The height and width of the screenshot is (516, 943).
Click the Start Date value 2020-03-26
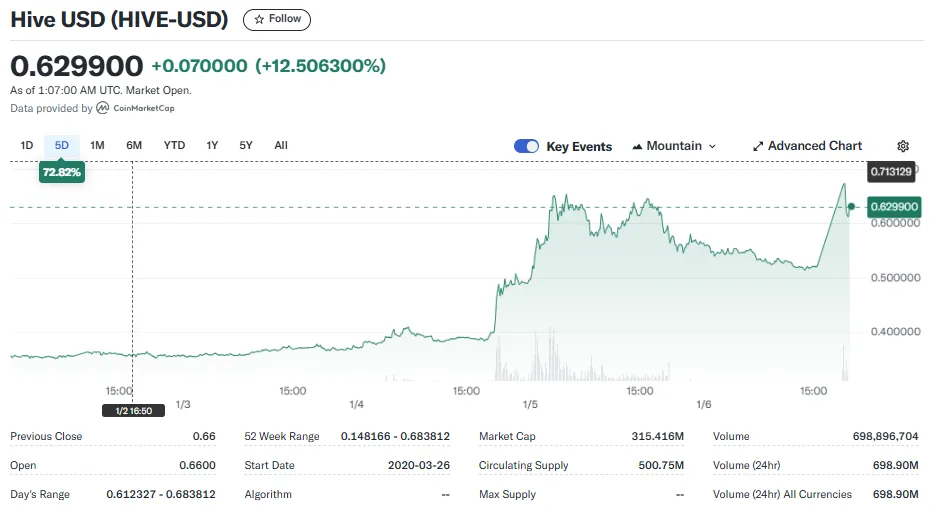coord(419,465)
